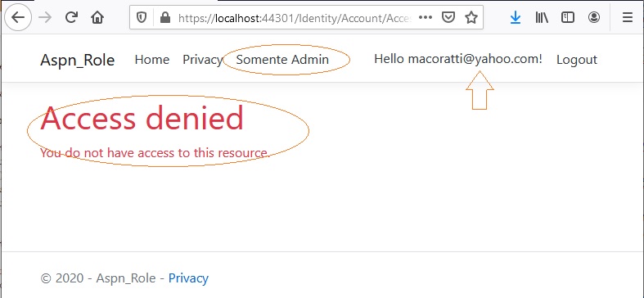Reload the page with the refresh icon

pos(71,17)
